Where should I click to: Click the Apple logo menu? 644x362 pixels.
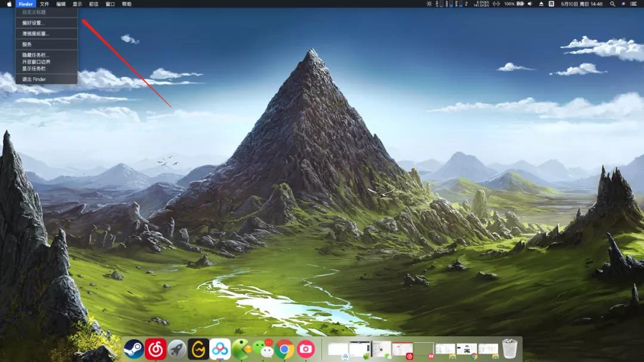pos(9,4)
